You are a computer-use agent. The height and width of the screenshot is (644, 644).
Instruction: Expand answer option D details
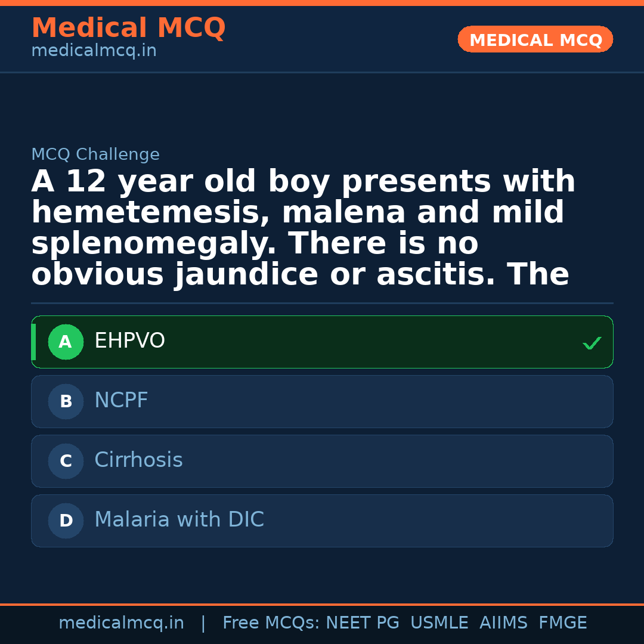pos(322,521)
